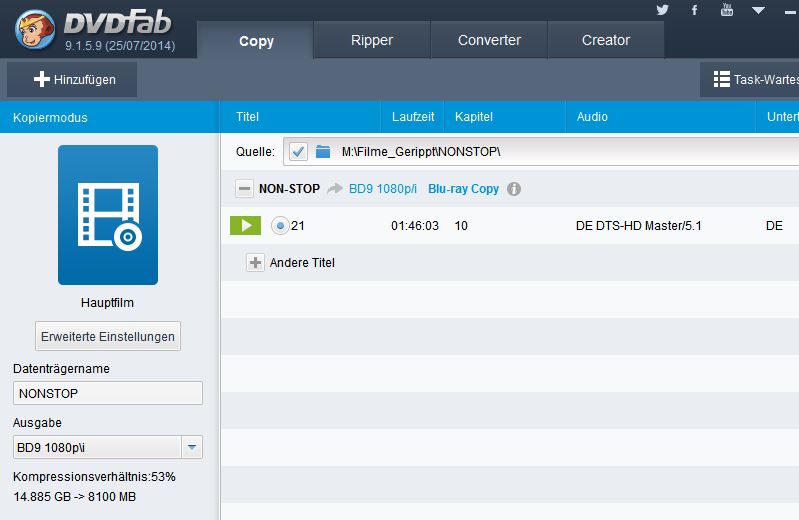Screen dimensions: 799x520
Task: Switch to the Converter tab
Action: click(x=489, y=40)
